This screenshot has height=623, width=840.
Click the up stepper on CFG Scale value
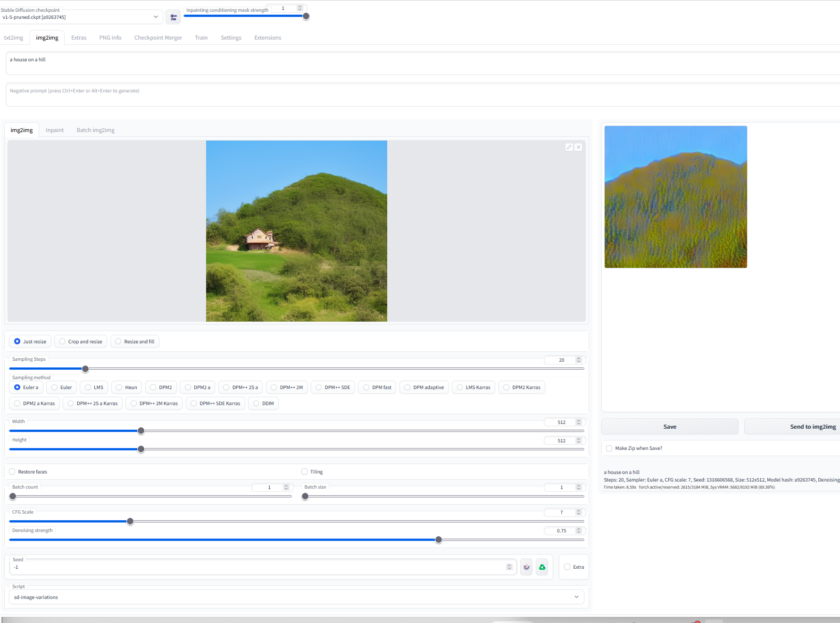click(x=579, y=510)
